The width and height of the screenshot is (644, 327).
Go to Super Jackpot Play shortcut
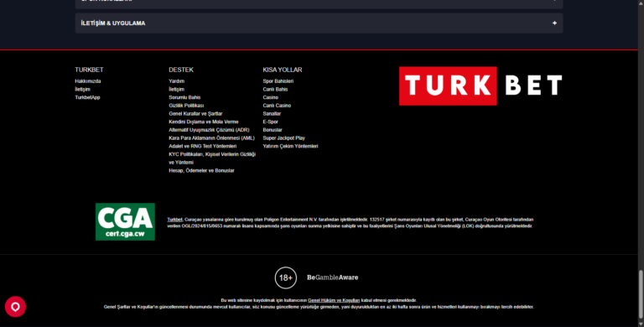point(283,138)
